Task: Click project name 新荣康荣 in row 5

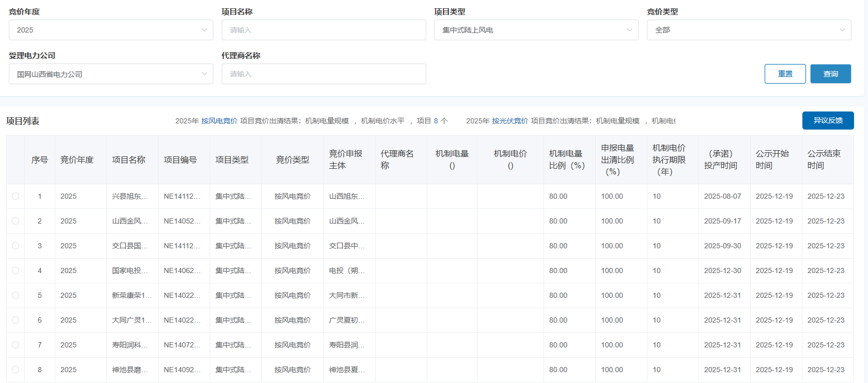Action: pyautogui.click(x=132, y=295)
